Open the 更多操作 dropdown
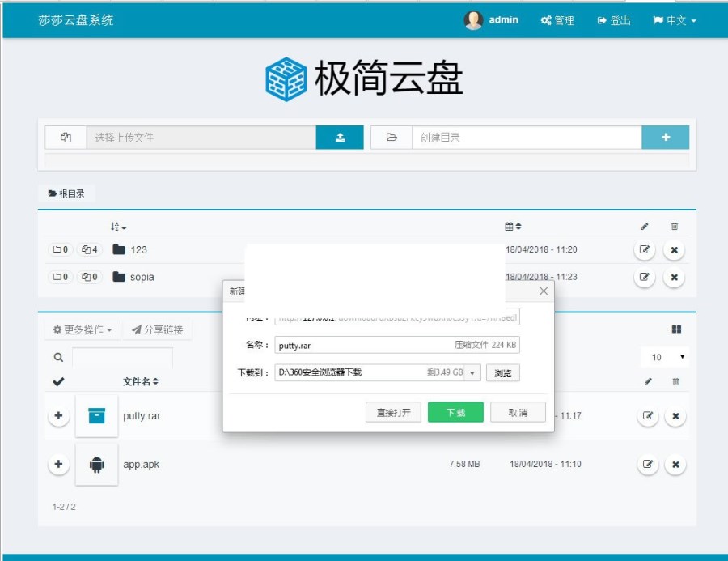 [x=83, y=329]
